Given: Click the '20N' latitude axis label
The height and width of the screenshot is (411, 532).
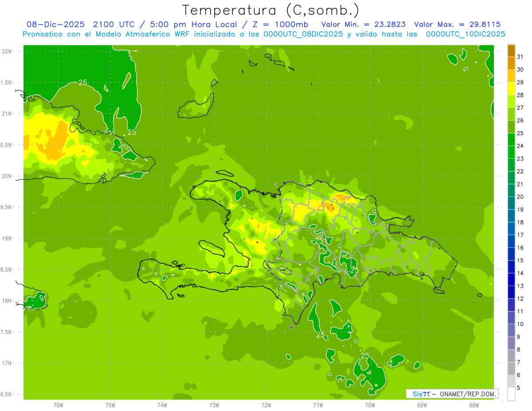Looking at the screenshot, I should click(7, 176).
